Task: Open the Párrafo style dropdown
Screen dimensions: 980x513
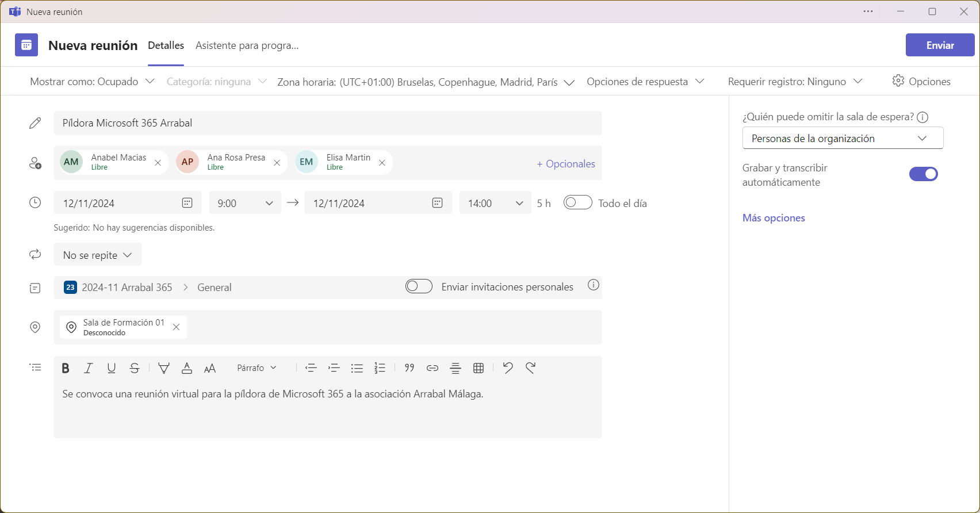Action: click(x=257, y=368)
